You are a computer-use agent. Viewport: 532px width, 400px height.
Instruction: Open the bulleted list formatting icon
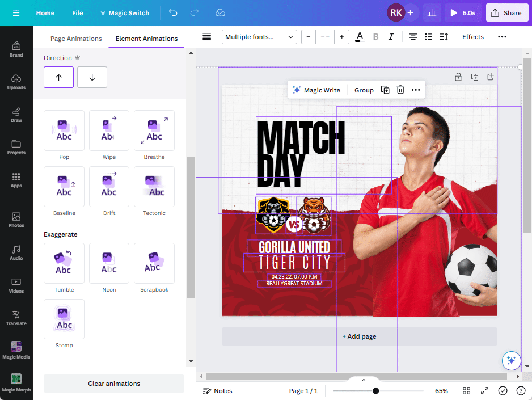click(428, 37)
